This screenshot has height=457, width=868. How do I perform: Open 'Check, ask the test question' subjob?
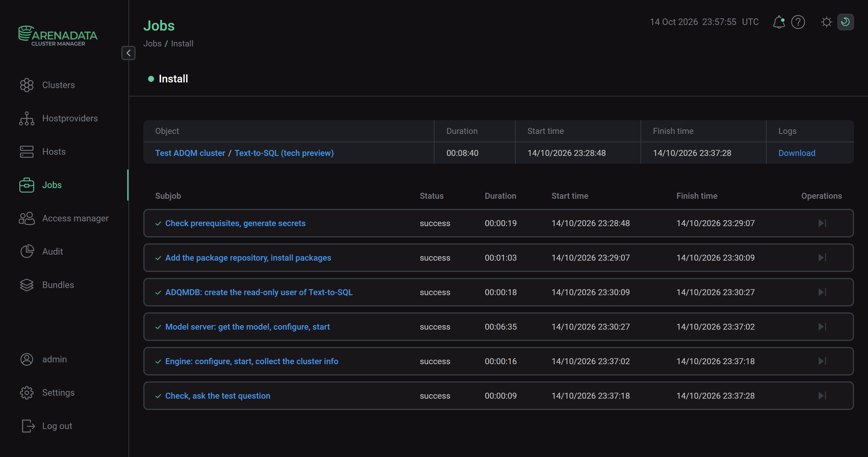(218, 396)
